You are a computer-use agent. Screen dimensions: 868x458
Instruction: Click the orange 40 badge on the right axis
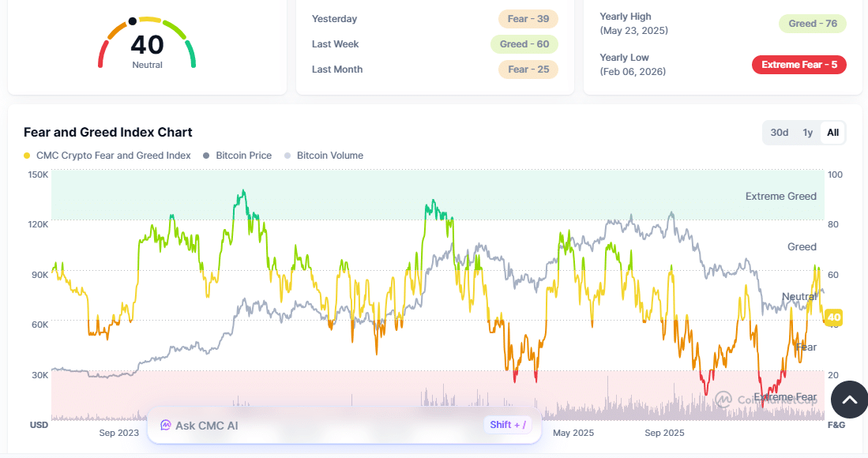click(x=834, y=318)
